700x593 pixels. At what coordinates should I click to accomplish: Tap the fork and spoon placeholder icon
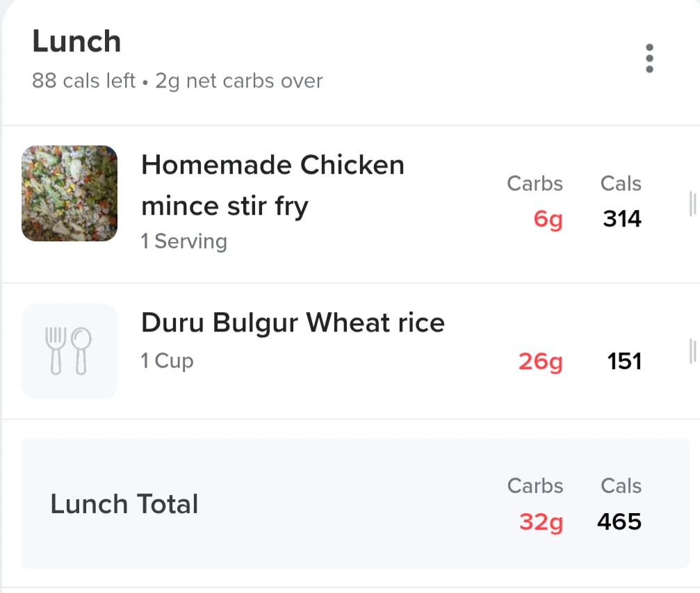[x=70, y=351]
